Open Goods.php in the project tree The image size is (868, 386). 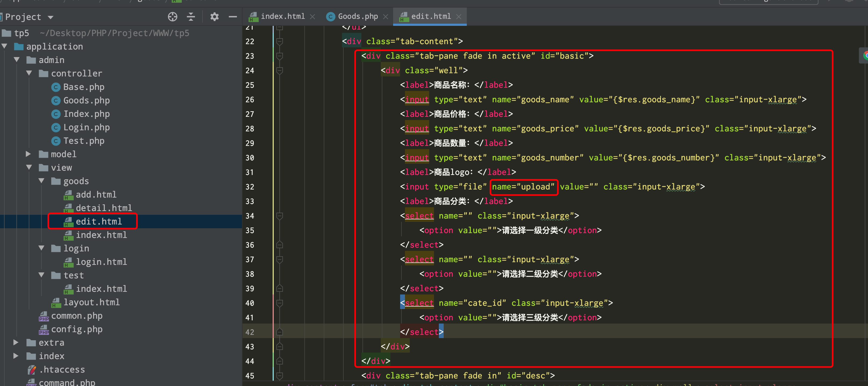[86, 100]
